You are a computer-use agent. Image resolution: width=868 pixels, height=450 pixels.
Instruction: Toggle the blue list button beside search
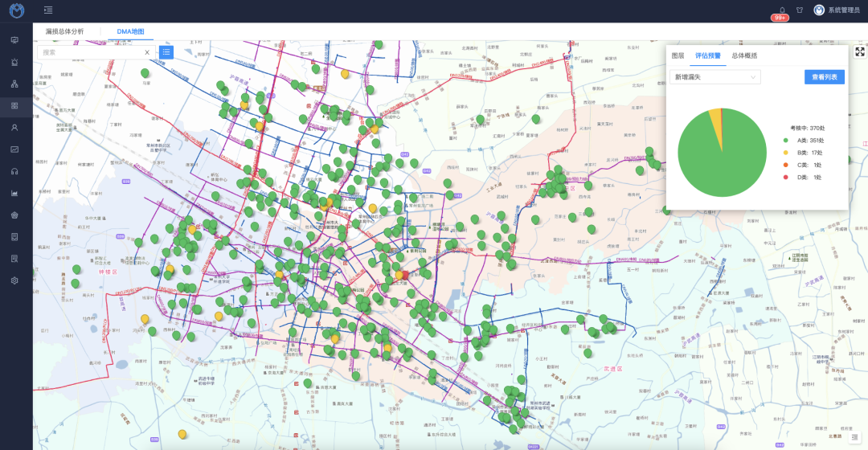click(166, 52)
